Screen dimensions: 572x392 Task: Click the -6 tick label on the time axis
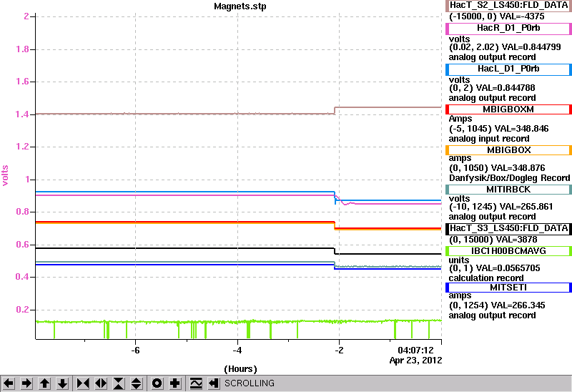(x=135, y=350)
